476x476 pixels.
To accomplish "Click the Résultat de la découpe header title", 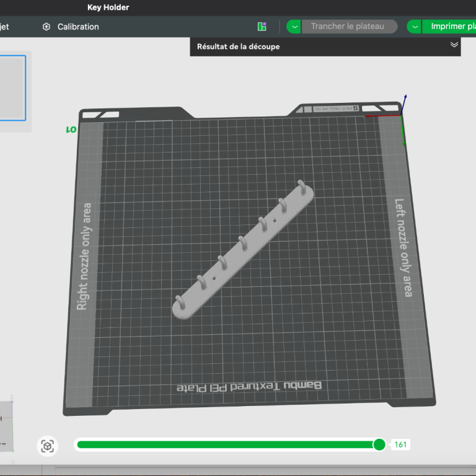I will pyautogui.click(x=238, y=46).
